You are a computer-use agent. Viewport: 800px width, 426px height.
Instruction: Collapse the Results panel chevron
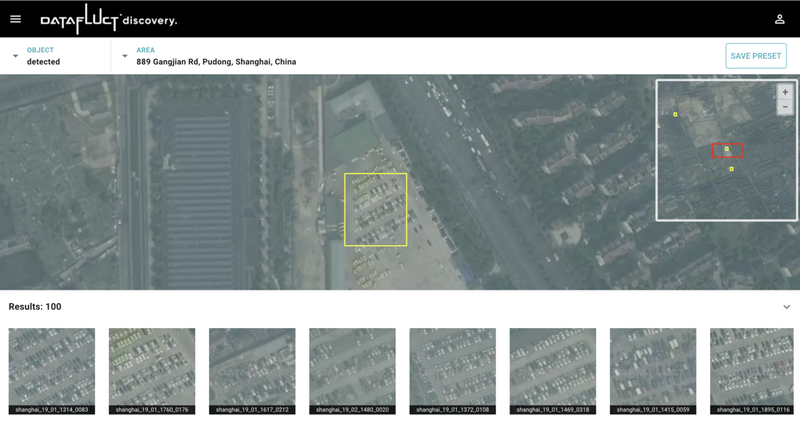[x=786, y=307]
